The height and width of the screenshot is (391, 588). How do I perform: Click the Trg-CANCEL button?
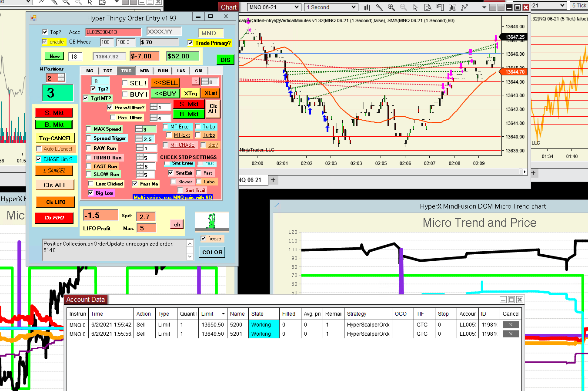(x=55, y=138)
